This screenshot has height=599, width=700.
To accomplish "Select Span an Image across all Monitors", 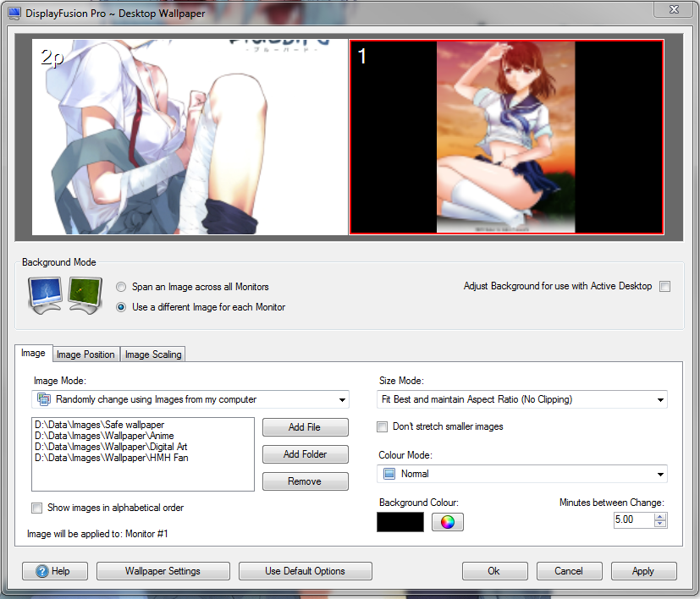I will [122, 288].
